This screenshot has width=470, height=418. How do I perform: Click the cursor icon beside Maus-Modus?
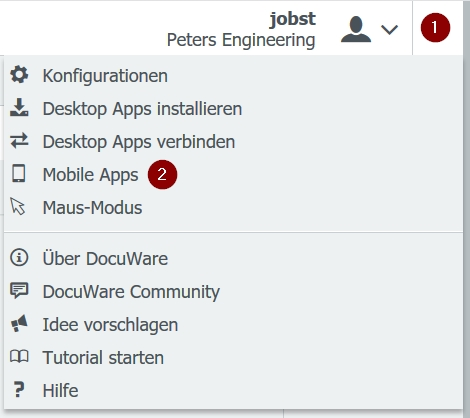click(x=18, y=206)
